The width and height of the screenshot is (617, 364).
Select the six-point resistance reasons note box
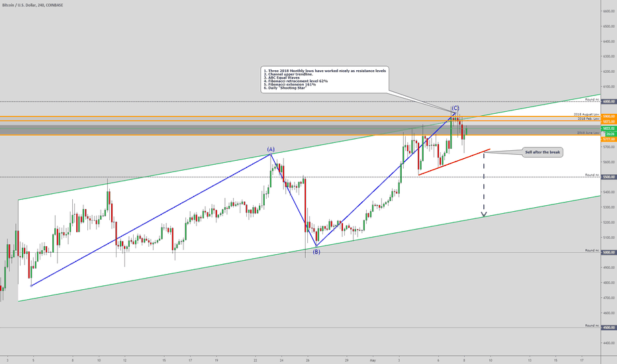tap(324, 79)
